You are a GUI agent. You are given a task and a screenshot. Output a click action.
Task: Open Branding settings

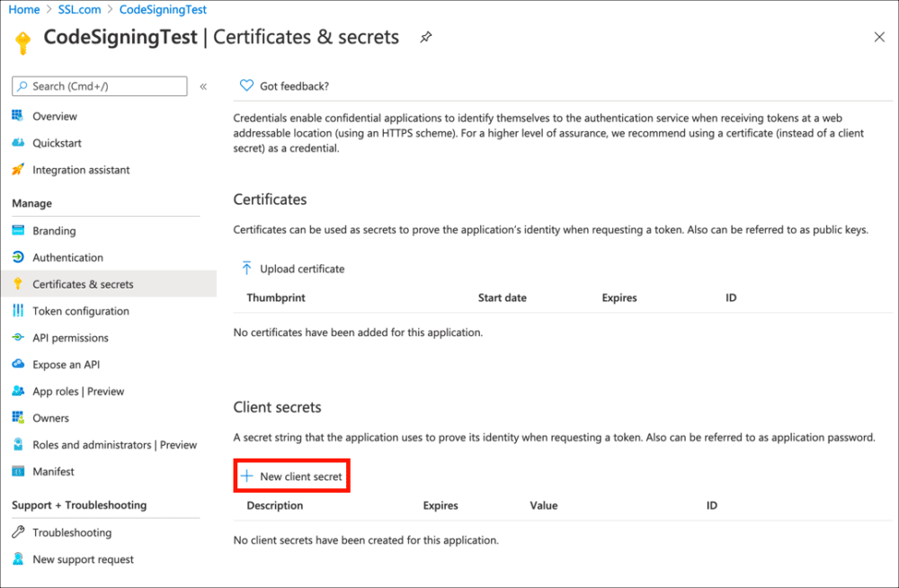56,230
